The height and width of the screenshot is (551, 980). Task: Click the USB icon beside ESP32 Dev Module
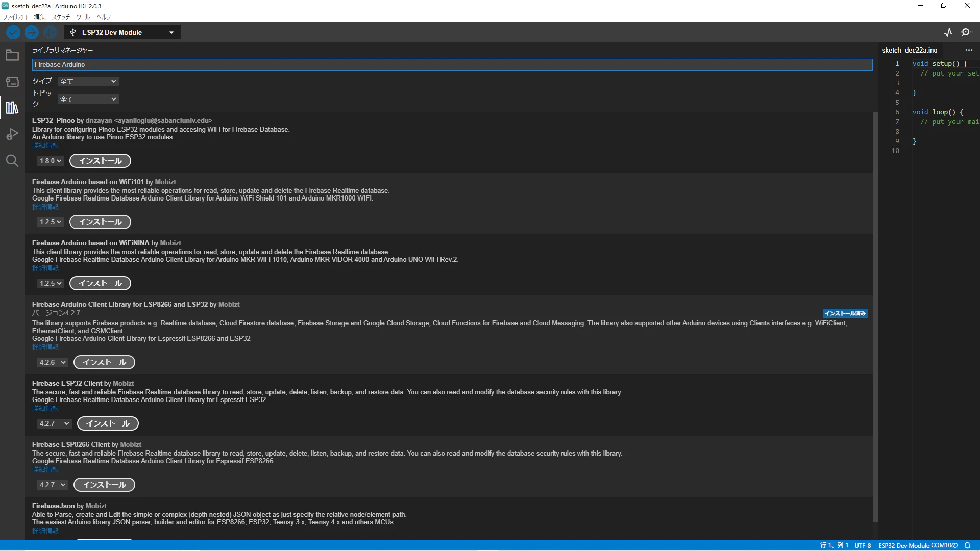pyautogui.click(x=73, y=32)
